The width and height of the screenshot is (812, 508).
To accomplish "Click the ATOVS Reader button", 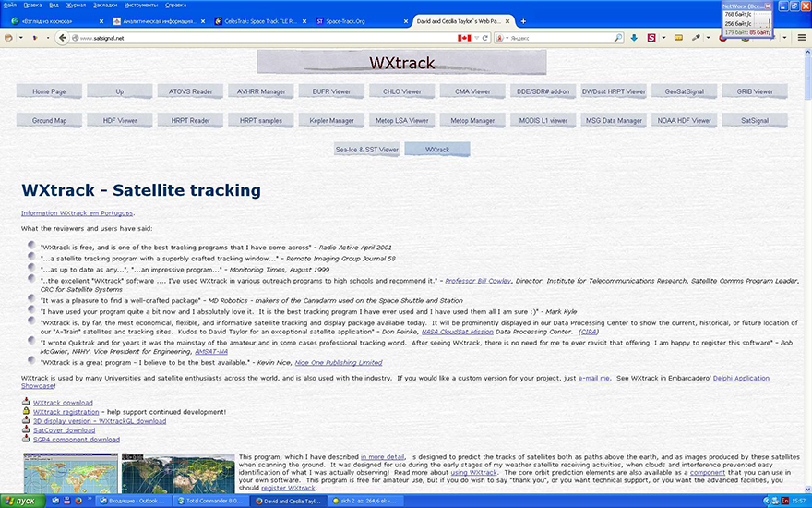I will pos(190,91).
